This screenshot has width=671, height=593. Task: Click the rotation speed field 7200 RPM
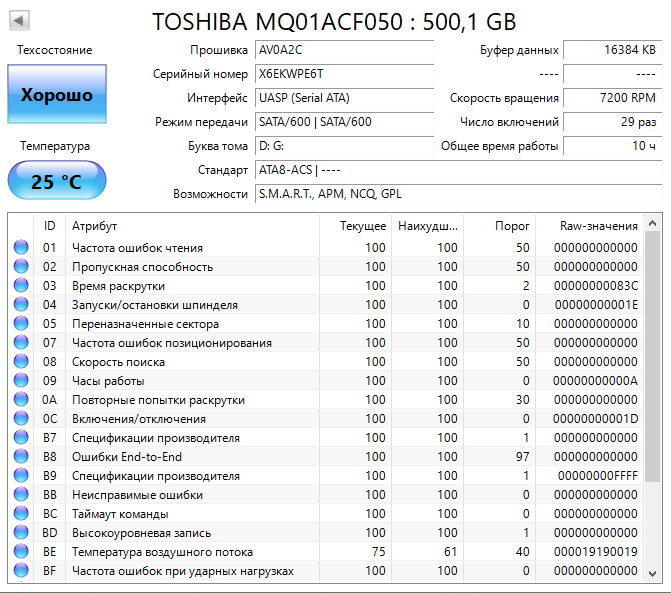click(x=612, y=98)
